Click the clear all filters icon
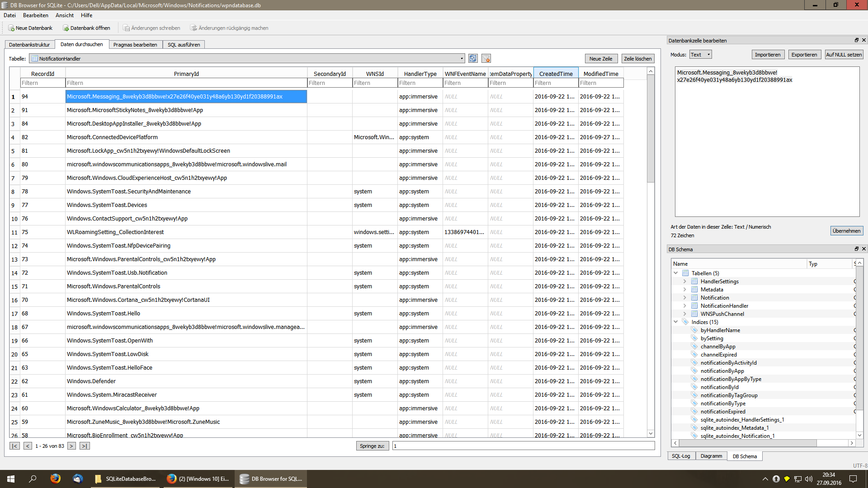This screenshot has width=868, height=488. pos(486,58)
